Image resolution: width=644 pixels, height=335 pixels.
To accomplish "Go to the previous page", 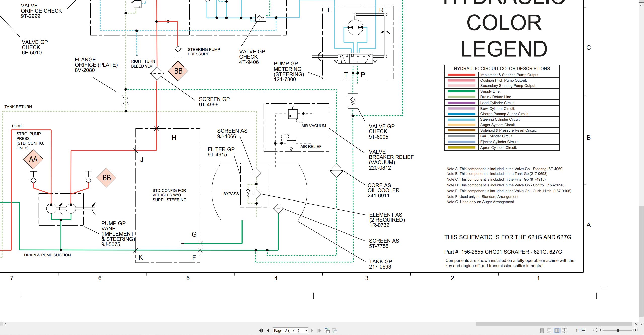I will tap(268, 330).
